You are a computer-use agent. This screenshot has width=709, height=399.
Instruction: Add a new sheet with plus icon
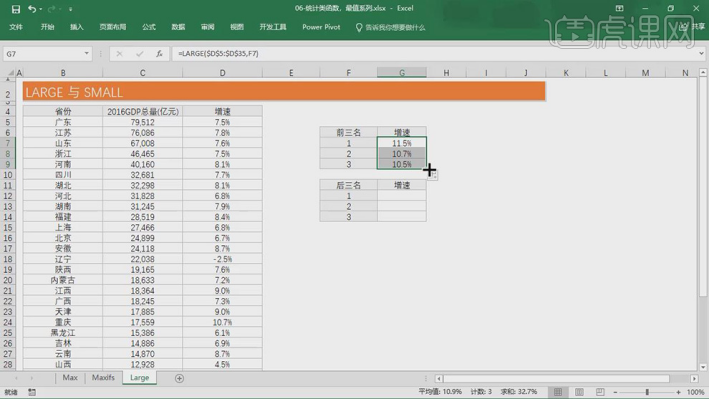(180, 378)
